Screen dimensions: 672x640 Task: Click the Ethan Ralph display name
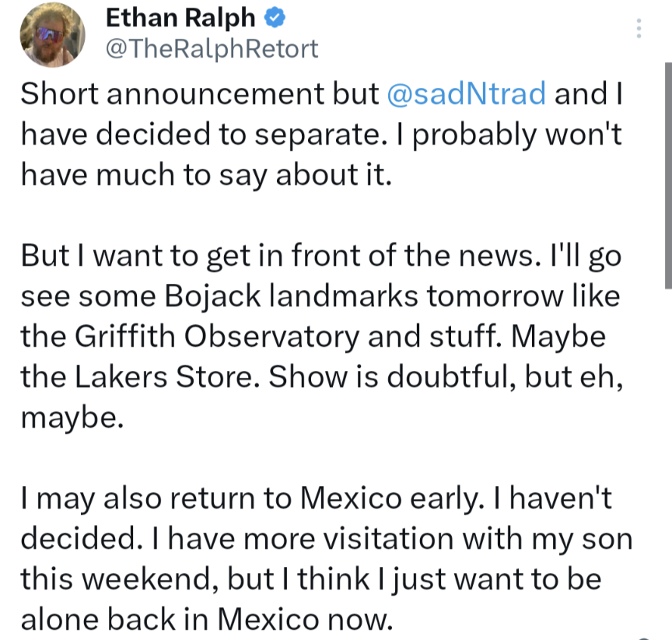tap(180, 18)
